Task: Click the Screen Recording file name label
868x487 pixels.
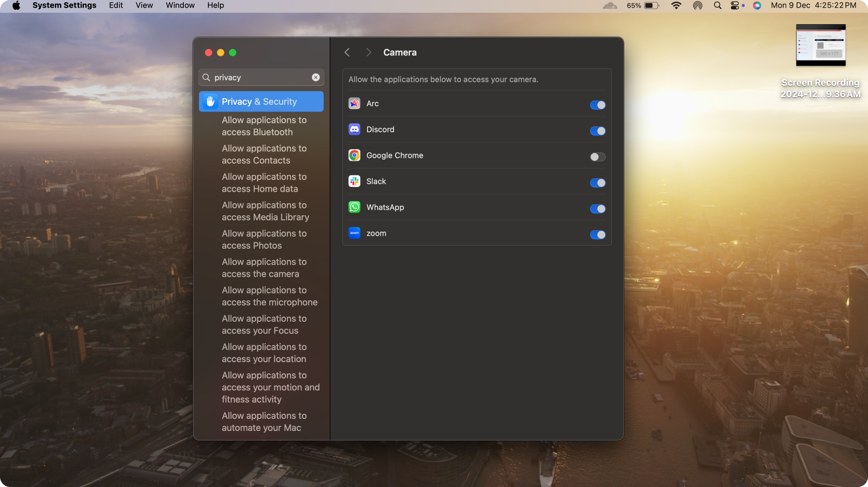Action: click(820, 89)
